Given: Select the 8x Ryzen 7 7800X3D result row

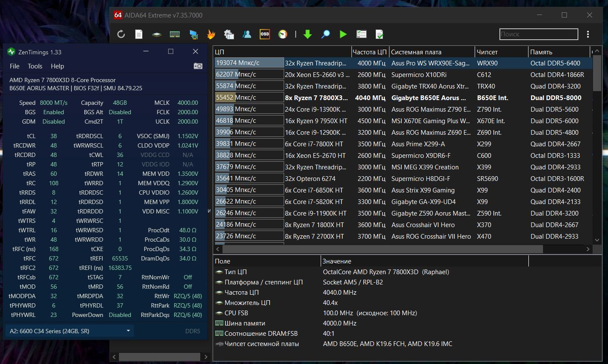Looking at the screenshot, I should pos(403,98).
